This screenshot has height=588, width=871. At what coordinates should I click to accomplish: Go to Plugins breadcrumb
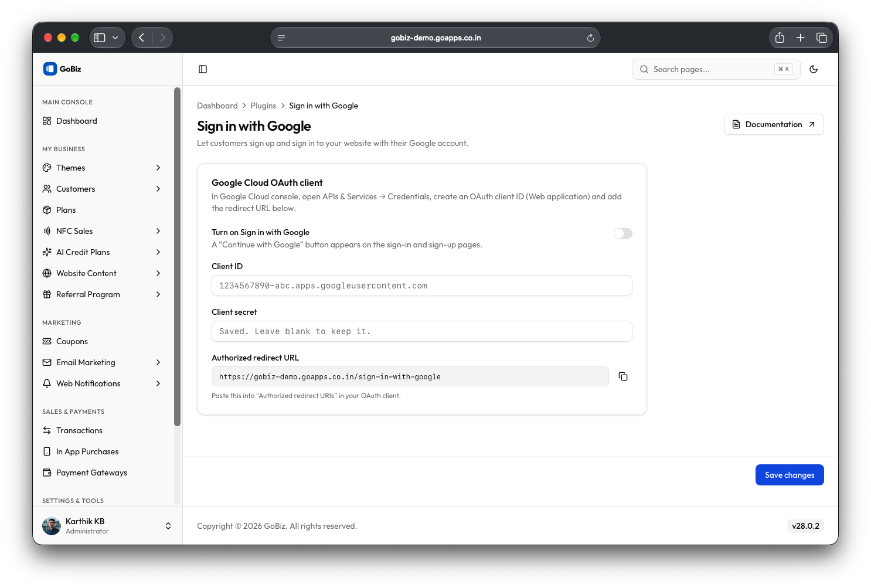pyautogui.click(x=263, y=106)
